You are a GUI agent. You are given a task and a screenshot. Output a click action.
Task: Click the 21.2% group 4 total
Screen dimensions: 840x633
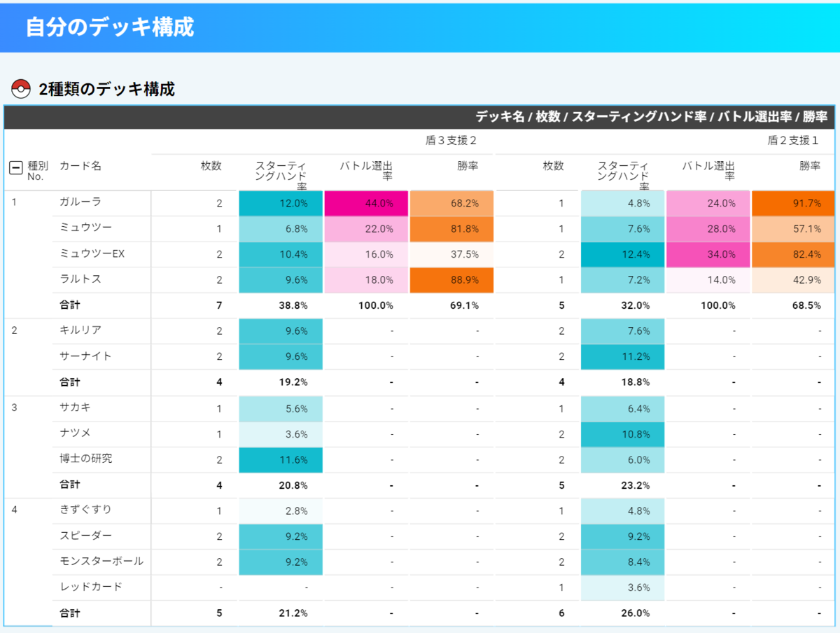[x=294, y=613]
